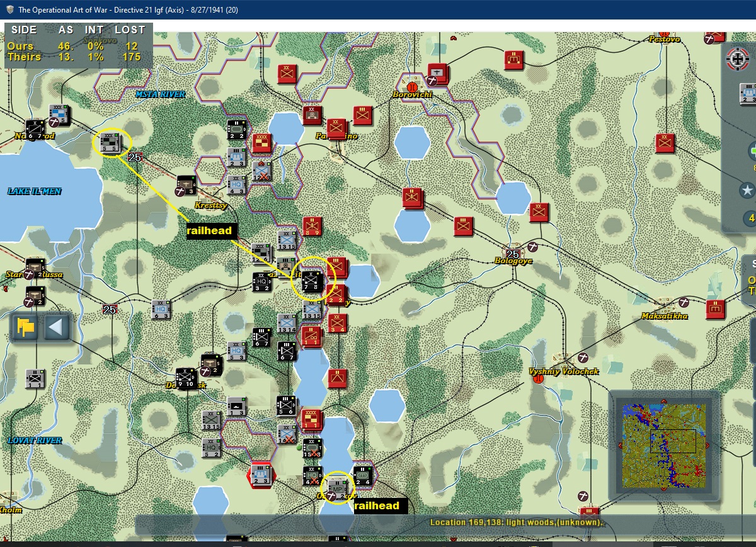This screenshot has width=756, height=547.
Task: Select the red XX unit south of Pestovo
Action: pos(665,142)
